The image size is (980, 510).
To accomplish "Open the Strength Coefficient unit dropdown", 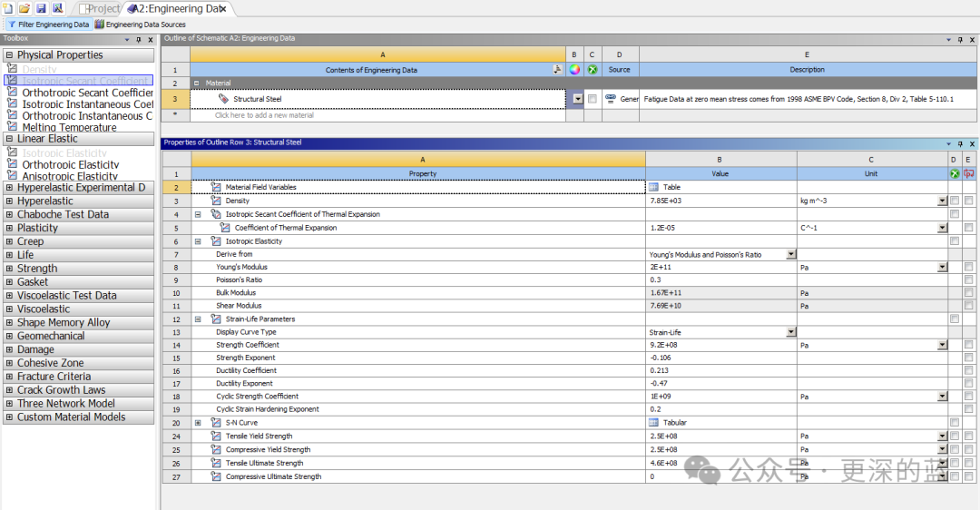I will [942, 345].
